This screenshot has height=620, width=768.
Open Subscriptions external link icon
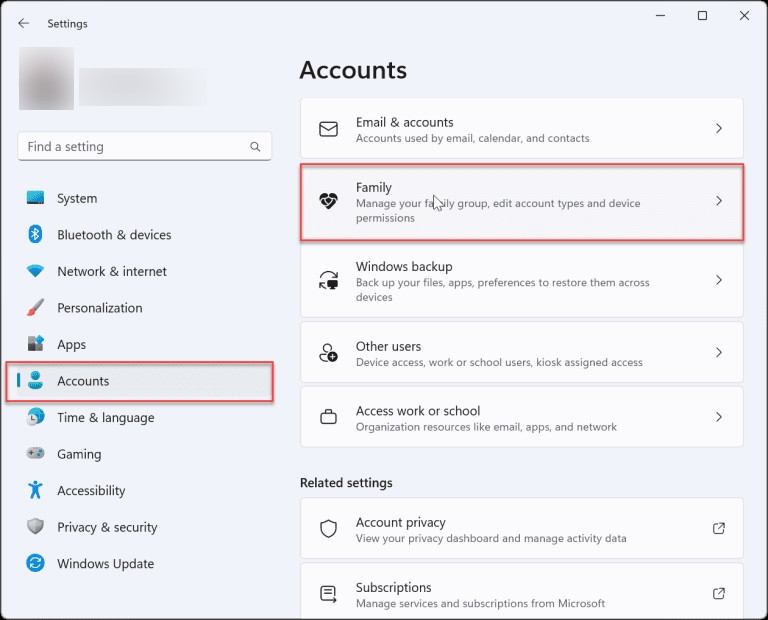point(719,594)
